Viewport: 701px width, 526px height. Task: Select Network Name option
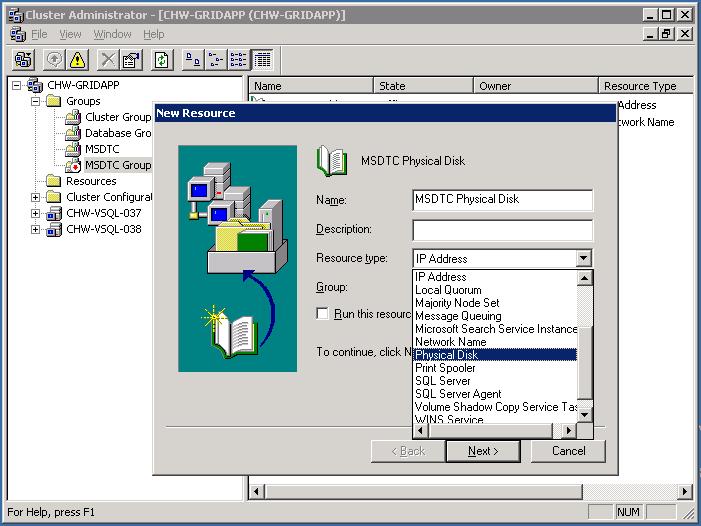pos(495,342)
